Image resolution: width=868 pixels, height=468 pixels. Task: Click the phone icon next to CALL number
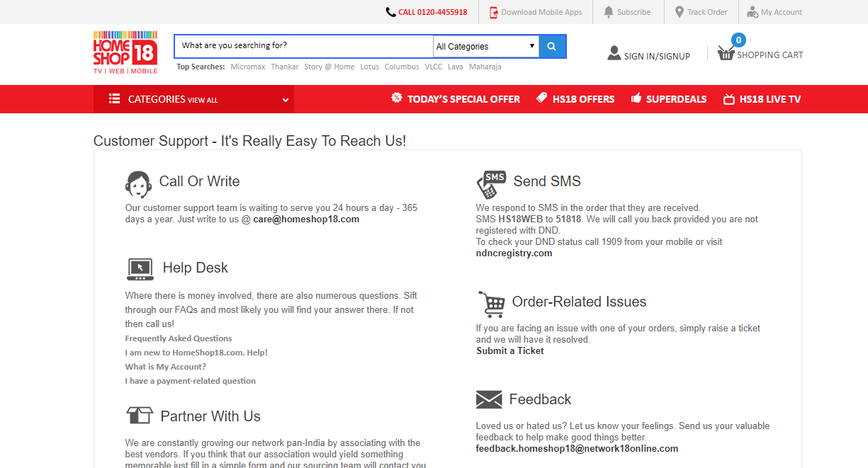pyautogui.click(x=390, y=12)
